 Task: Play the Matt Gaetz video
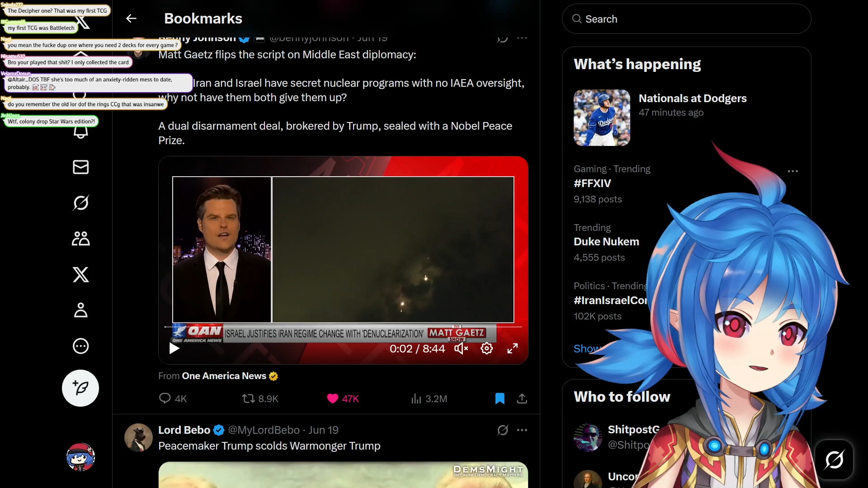coord(174,348)
